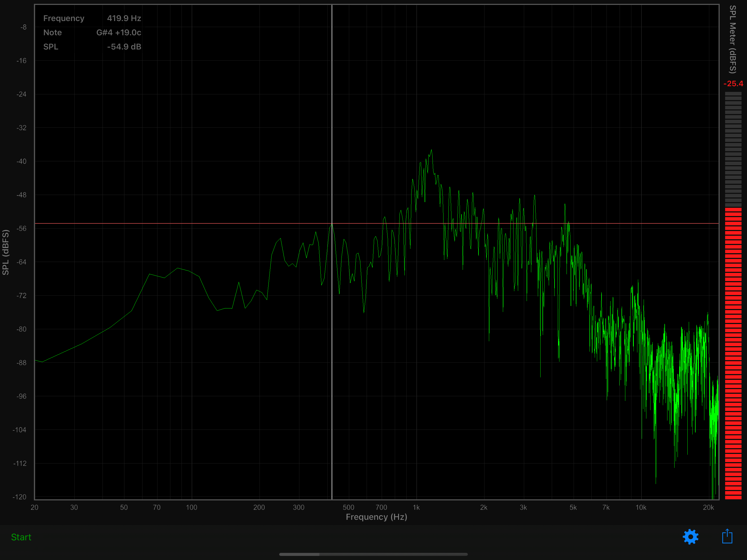Click the -25.4 peak level readout
The width and height of the screenshot is (747, 560).
tap(733, 84)
